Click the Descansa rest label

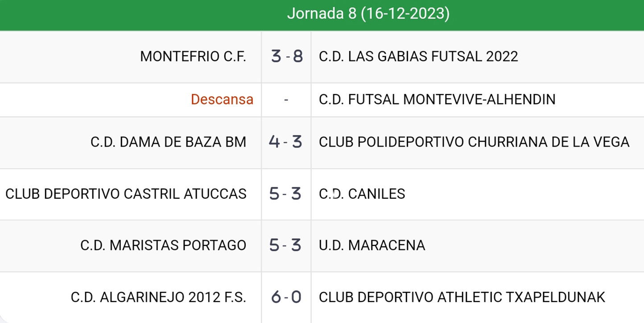222,99
